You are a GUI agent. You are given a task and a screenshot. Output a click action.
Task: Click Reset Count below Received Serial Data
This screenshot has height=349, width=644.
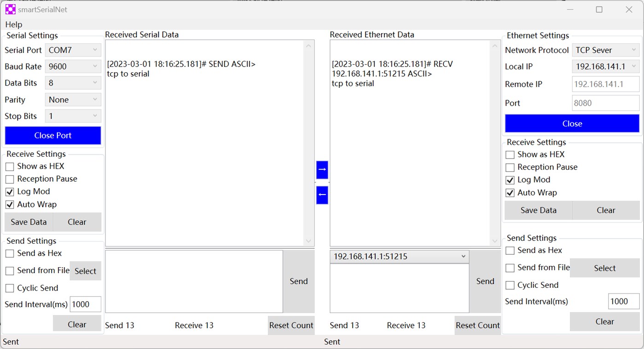click(x=291, y=325)
